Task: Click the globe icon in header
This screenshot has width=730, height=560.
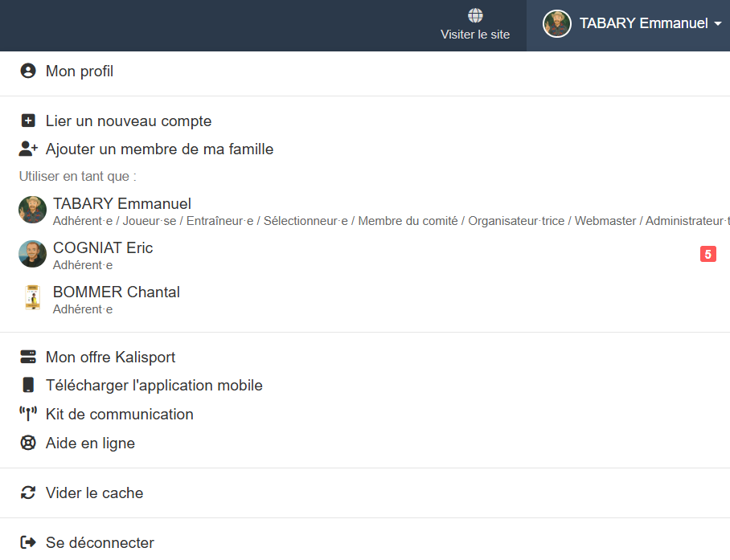Action: (x=475, y=16)
